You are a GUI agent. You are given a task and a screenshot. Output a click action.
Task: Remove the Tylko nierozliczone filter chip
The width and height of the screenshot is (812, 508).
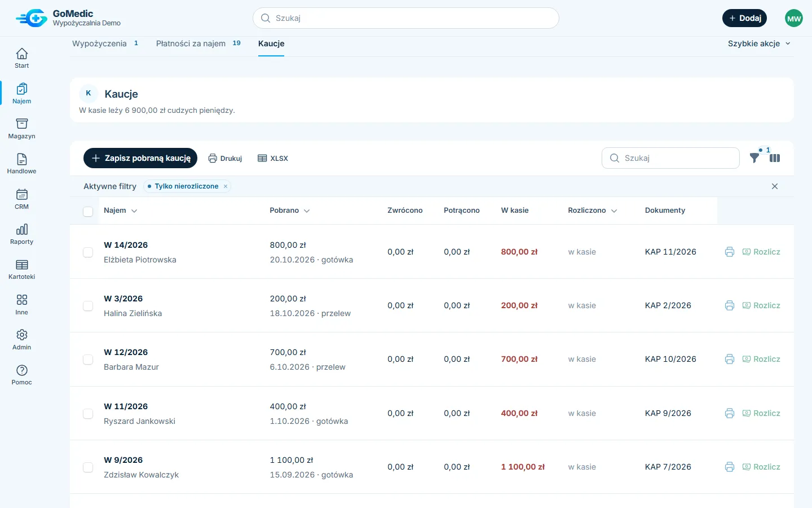click(226, 186)
